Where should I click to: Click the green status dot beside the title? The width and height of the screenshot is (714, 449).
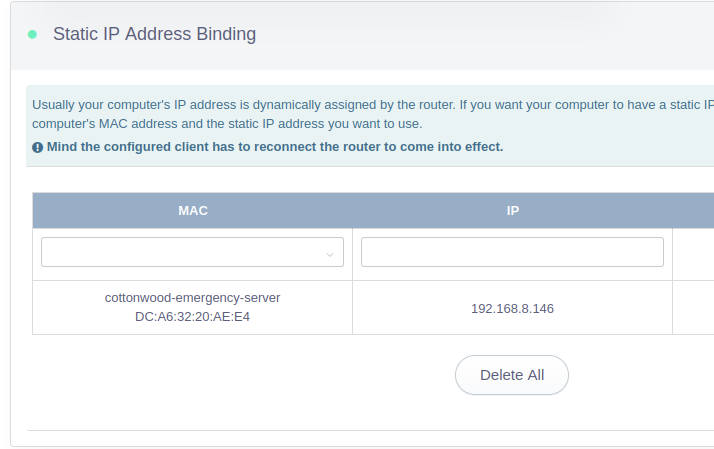tap(32, 34)
